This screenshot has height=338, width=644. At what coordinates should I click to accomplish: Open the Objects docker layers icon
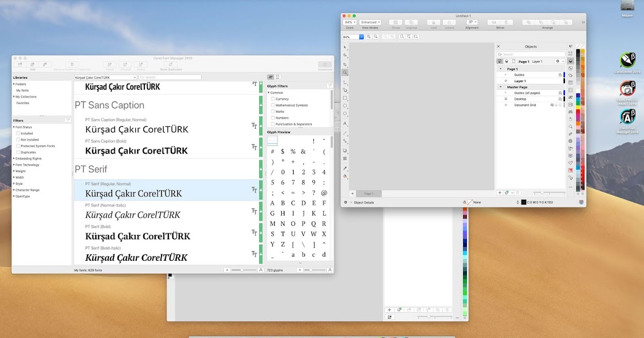pyautogui.click(x=570, y=61)
